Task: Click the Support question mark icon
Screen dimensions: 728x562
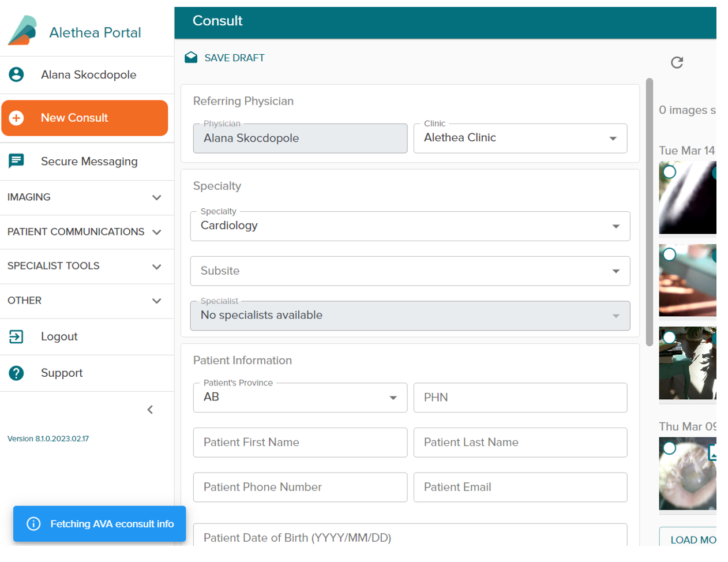Action: pyautogui.click(x=16, y=373)
